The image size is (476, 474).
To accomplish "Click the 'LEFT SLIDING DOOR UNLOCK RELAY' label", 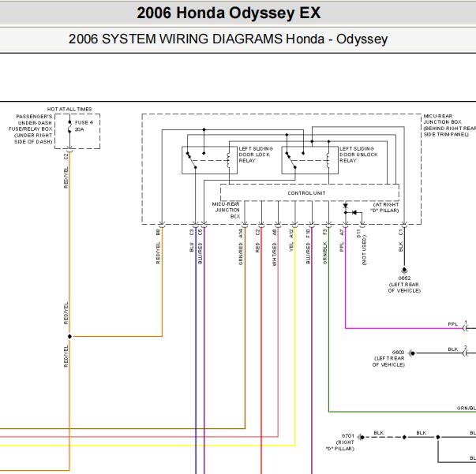I will tap(358, 155).
